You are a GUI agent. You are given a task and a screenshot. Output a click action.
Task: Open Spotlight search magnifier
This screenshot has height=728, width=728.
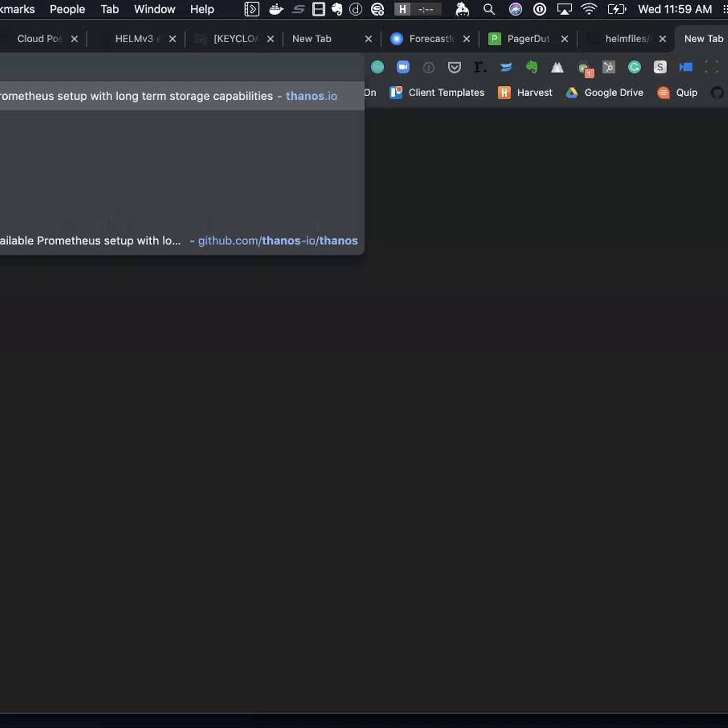489,9
